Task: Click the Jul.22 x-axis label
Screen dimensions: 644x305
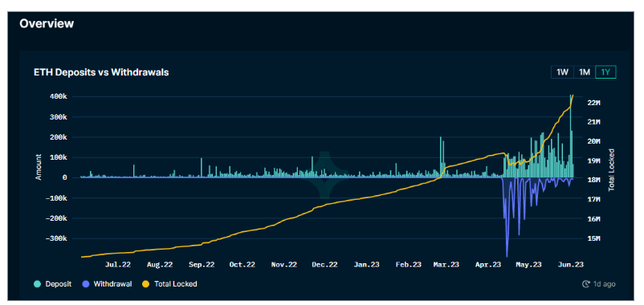Action: click(x=118, y=265)
